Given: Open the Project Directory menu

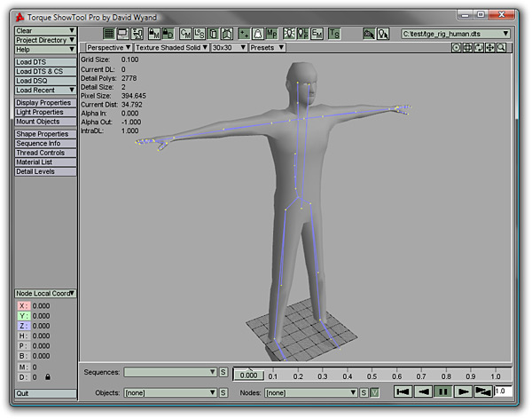Looking at the screenshot, I should 45,40.
